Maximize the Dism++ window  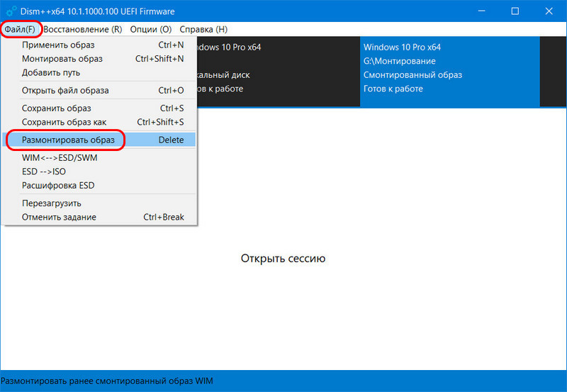(515, 11)
